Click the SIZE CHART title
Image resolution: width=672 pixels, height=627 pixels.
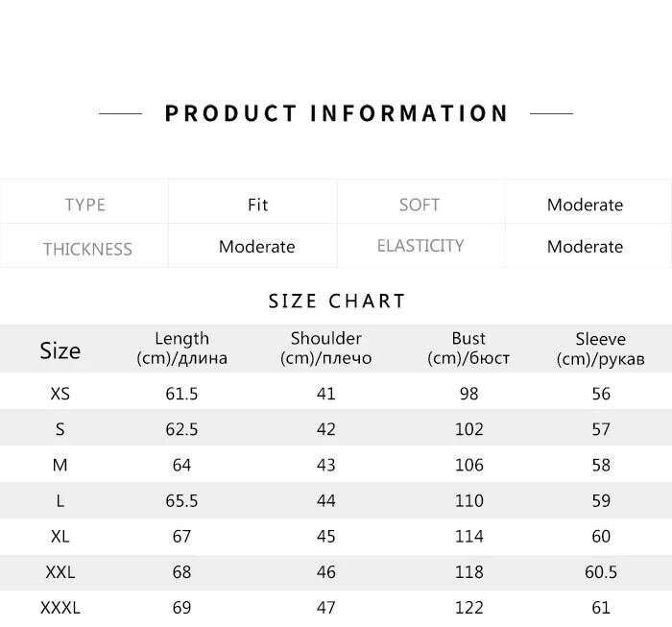point(337,301)
